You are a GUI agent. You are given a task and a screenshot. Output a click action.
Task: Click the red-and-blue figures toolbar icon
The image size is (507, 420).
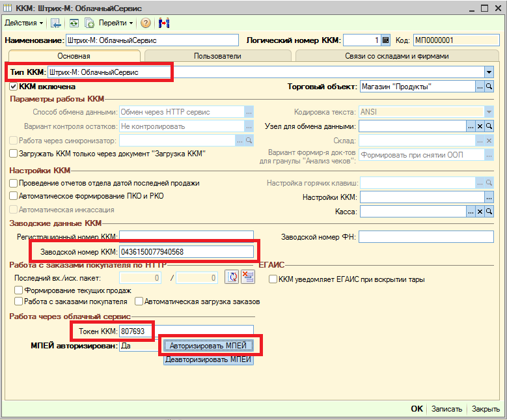point(163,23)
